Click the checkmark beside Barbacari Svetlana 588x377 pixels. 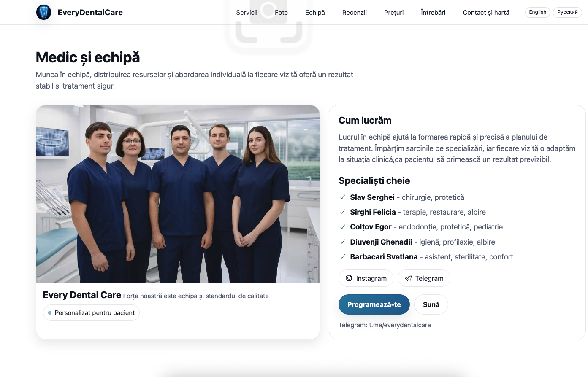coord(343,256)
